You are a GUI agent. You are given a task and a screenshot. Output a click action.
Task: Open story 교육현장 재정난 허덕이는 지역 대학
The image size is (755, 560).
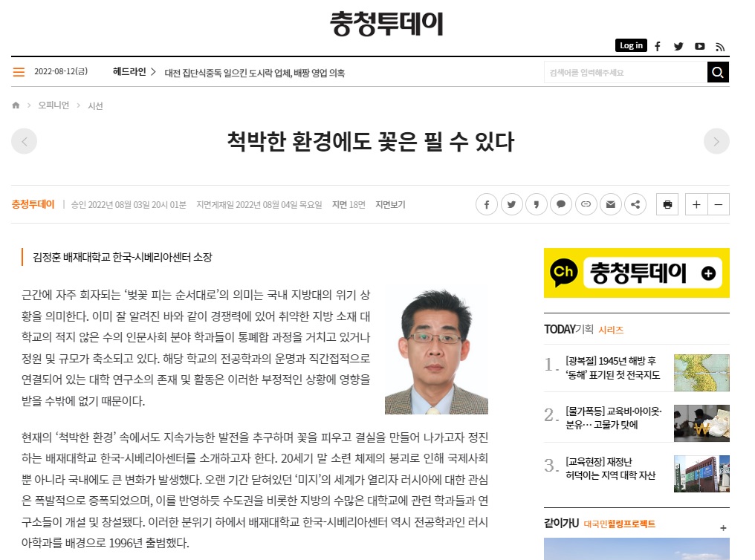pos(611,469)
